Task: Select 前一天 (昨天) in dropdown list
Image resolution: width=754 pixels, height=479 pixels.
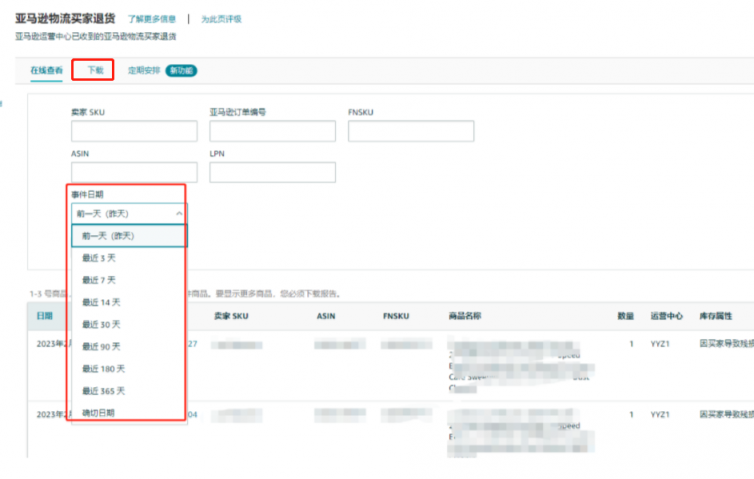Action: pyautogui.click(x=129, y=236)
